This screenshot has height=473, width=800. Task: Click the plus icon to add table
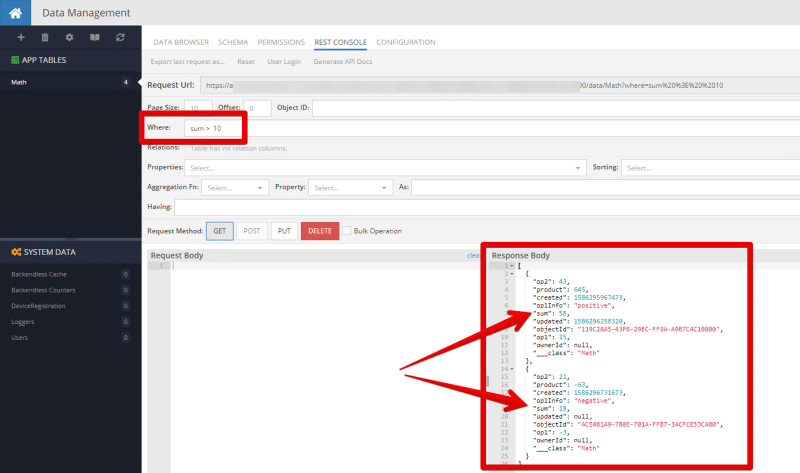tap(21, 37)
